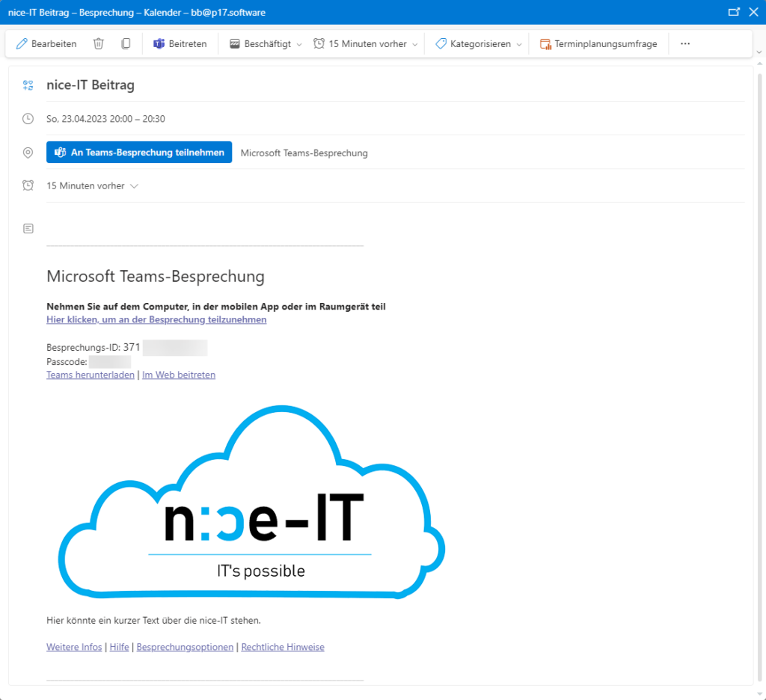The image size is (766, 700).
Task: Click the alarm clock icon beside the reminder row
Action: [28, 185]
